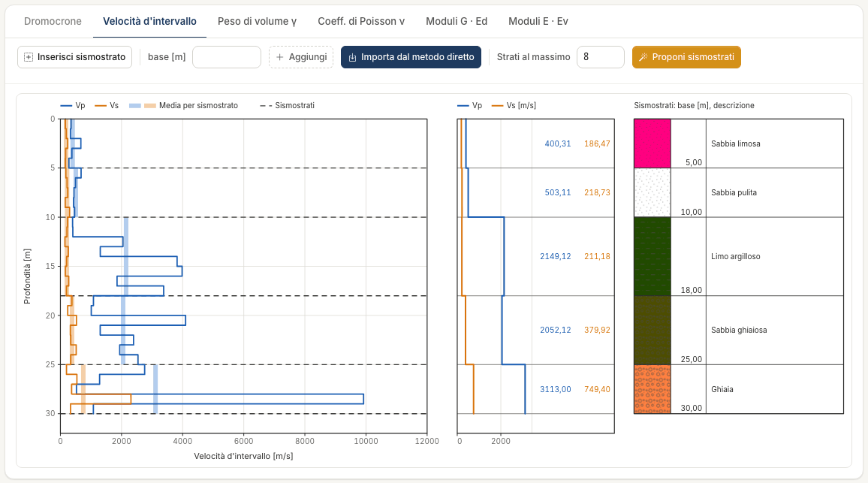Viewport: 868px width, 483px height.
Task: Click the Sismostrati: base [m], descrizione header
Action: (694, 105)
